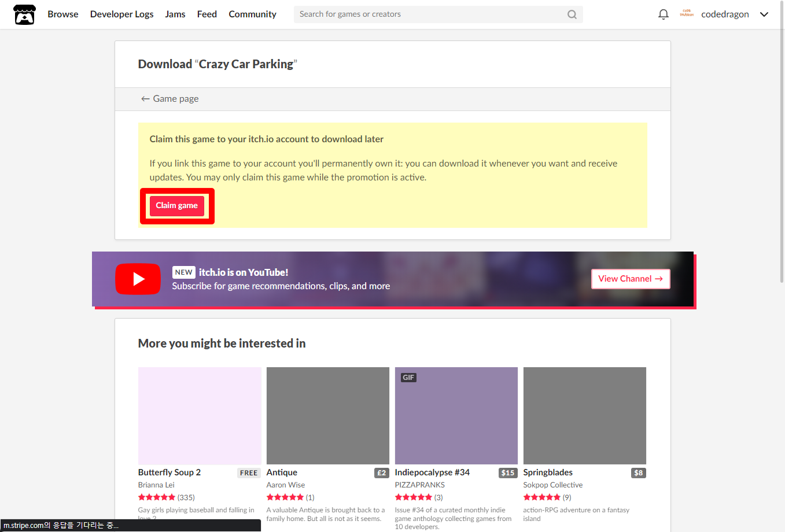
Task: Open the Butterfly Soup 2 thumbnail
Action: click(200, 416)
